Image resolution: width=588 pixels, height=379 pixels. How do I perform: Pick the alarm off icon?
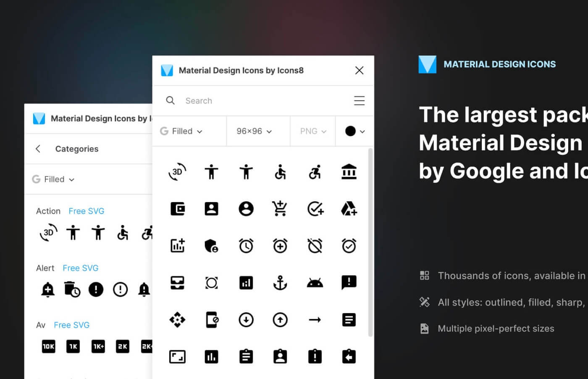pos(315,246)
